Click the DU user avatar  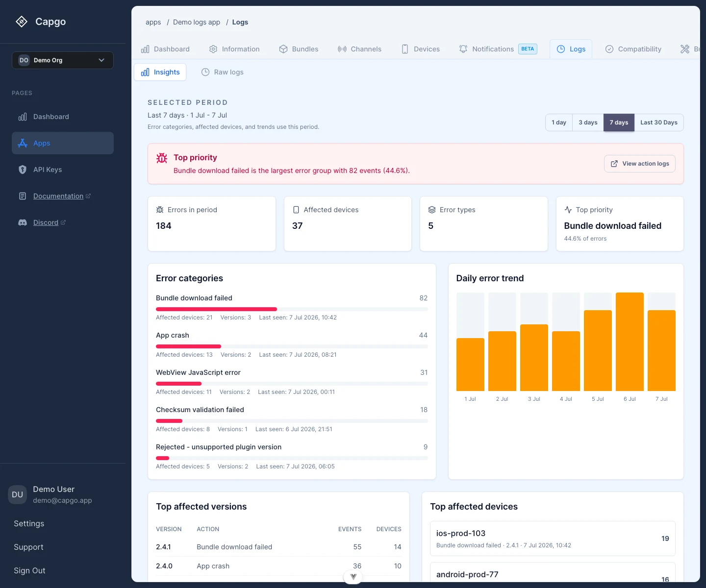point(18,494)
